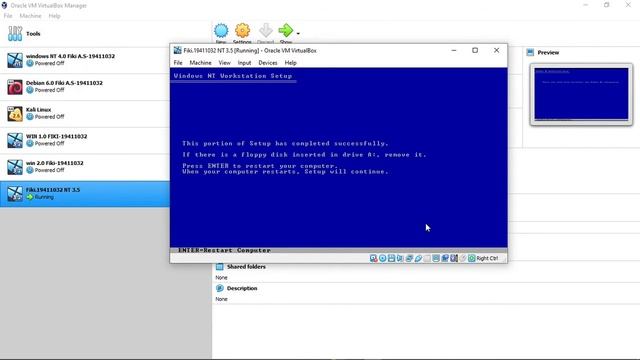Click the windows NT 4.0 machine icon

(x=15, y=60)
